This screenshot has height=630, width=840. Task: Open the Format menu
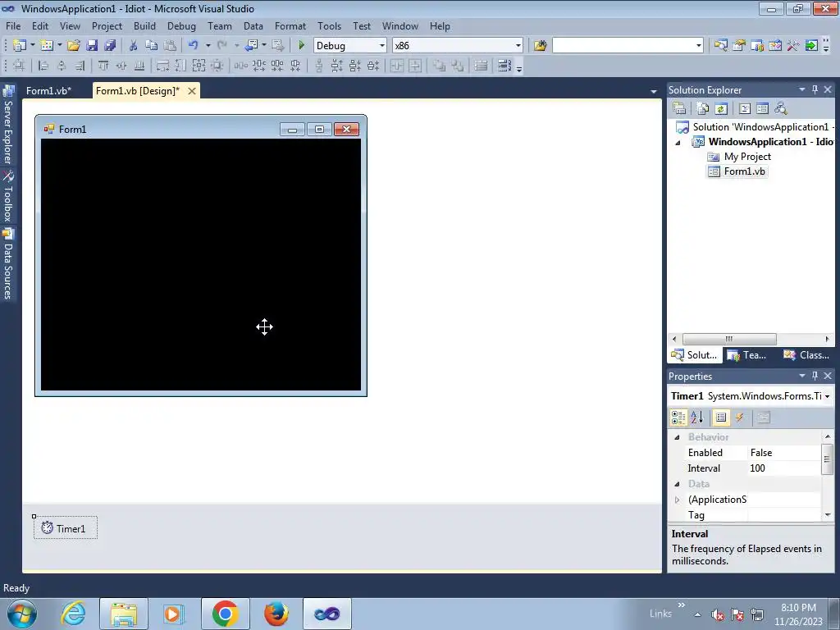[x=290, y=25]
